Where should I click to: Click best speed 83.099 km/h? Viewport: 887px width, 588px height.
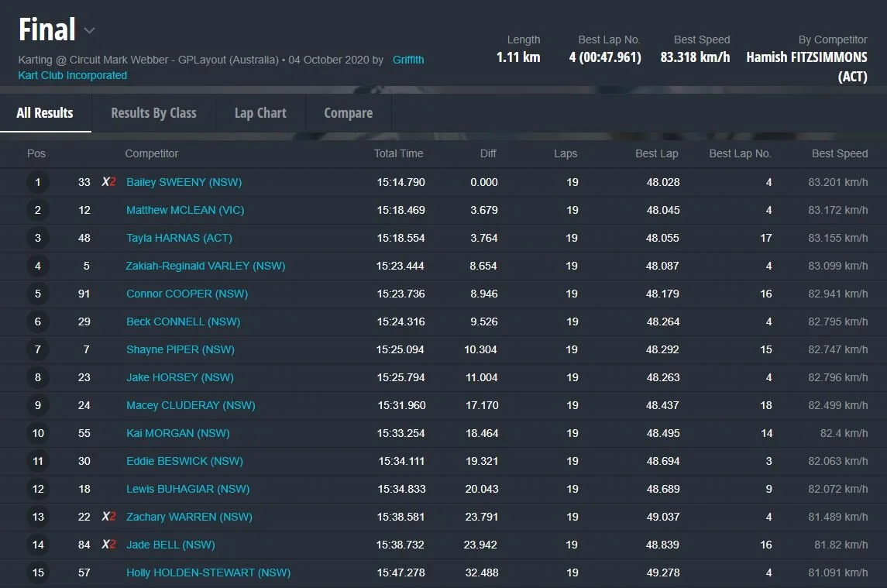coord(837,266)
